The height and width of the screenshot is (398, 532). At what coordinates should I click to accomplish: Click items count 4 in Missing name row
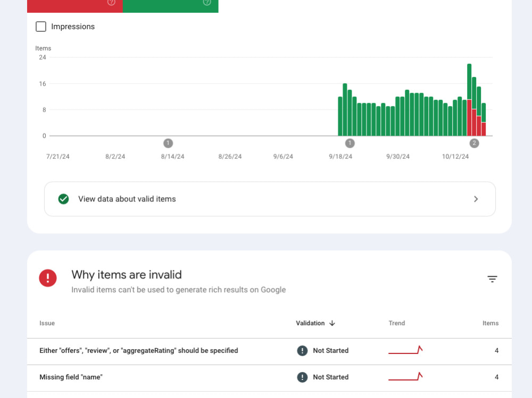[x=496, y=377]
